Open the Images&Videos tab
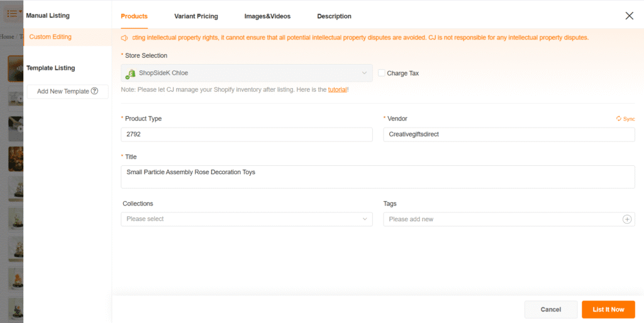This screenshot has height=323, width=644. coord(267,16)
